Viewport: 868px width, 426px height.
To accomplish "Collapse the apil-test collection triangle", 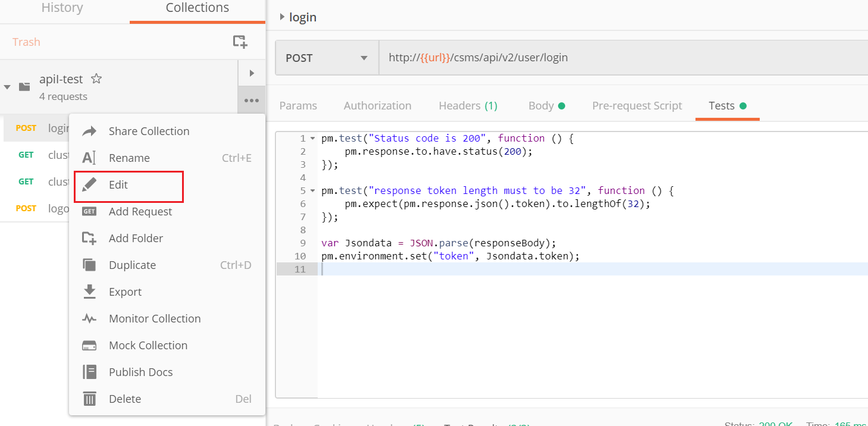I will (7, 87).
